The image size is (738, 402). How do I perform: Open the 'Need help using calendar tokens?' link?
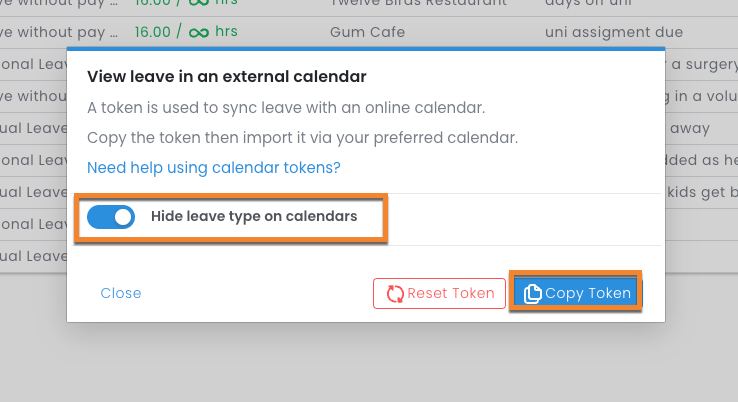(213, 167)
